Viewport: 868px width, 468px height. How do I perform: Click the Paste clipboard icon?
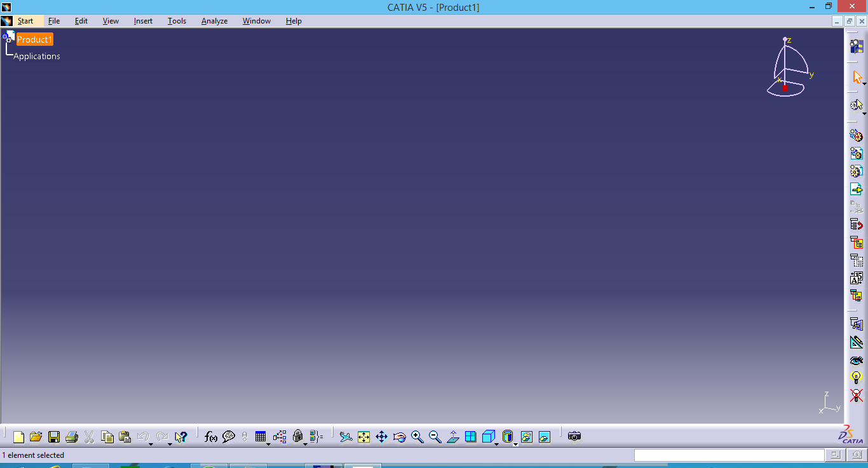point(125,437)
